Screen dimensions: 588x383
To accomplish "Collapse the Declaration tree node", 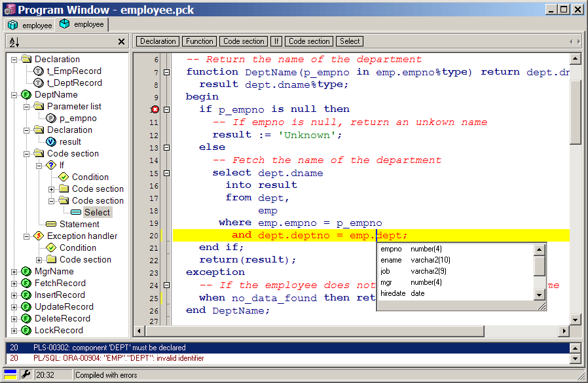I will tap(14, 60).
